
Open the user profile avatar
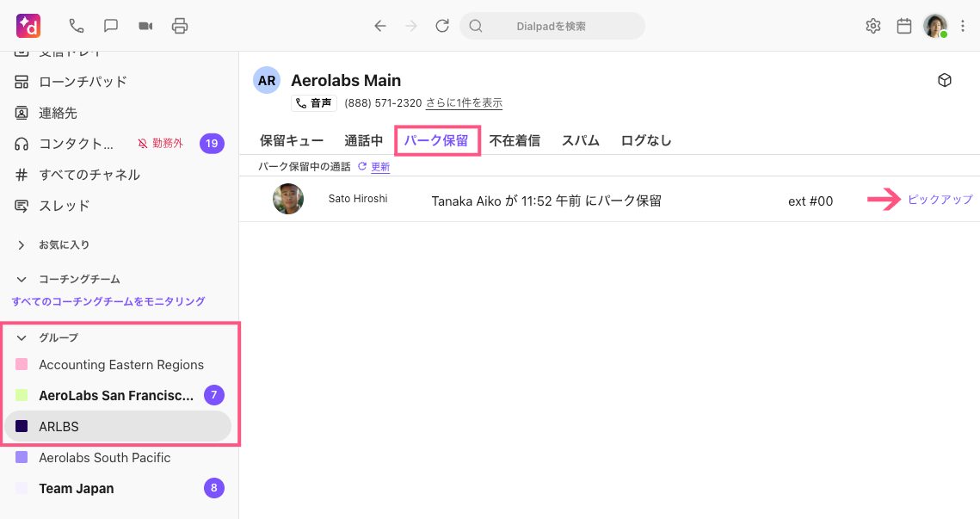tap(935, 26)
